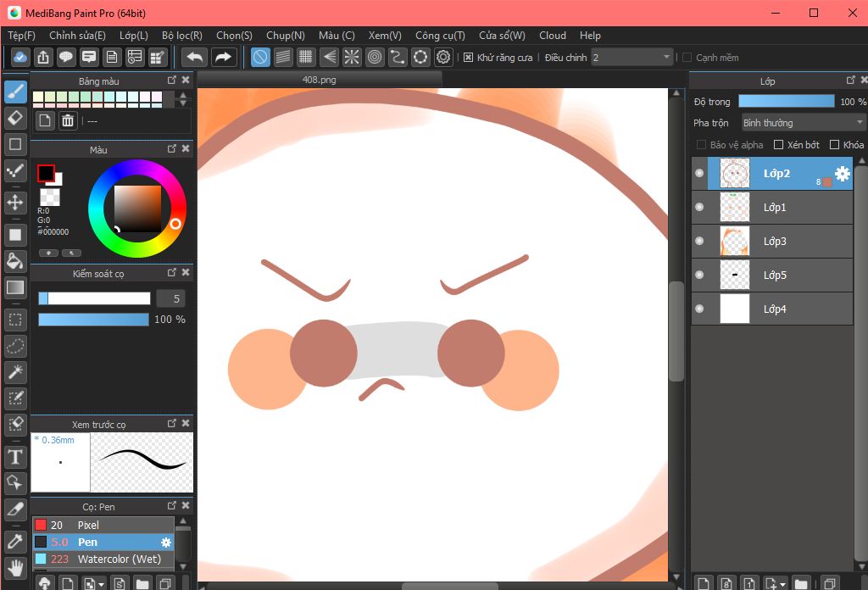Pick the Dot tool with pencil icon
This screenshot has width=868, height=590.
point(15,171)
